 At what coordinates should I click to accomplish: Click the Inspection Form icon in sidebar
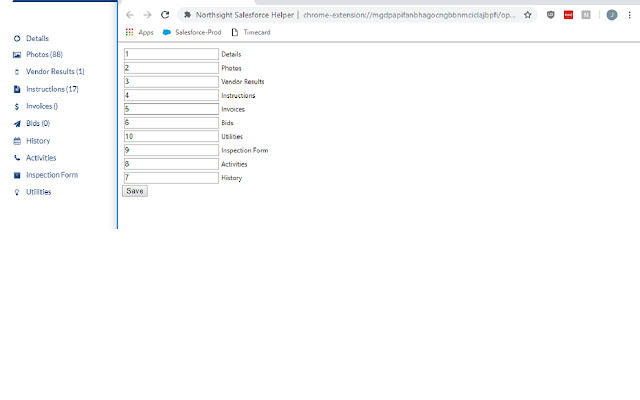tap(17, 175)
